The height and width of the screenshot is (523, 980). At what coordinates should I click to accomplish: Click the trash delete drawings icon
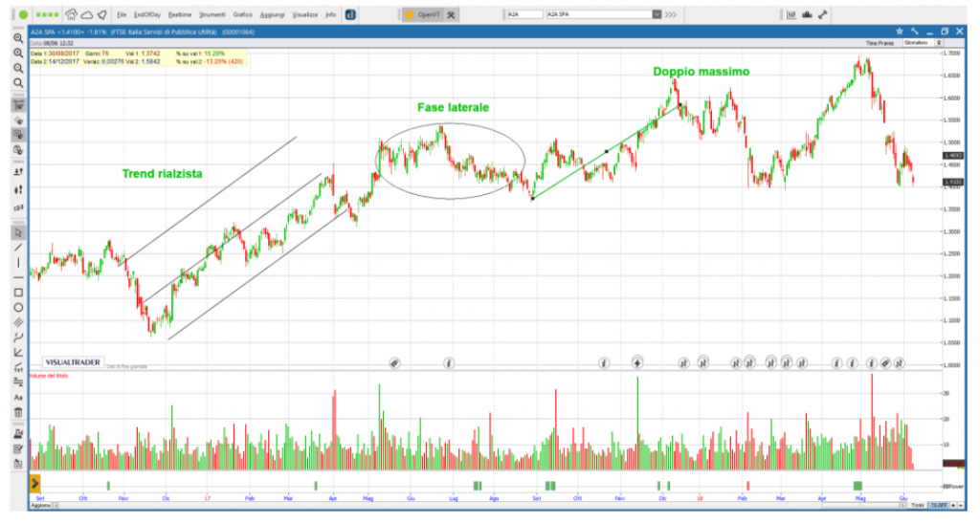coord(18,412)
